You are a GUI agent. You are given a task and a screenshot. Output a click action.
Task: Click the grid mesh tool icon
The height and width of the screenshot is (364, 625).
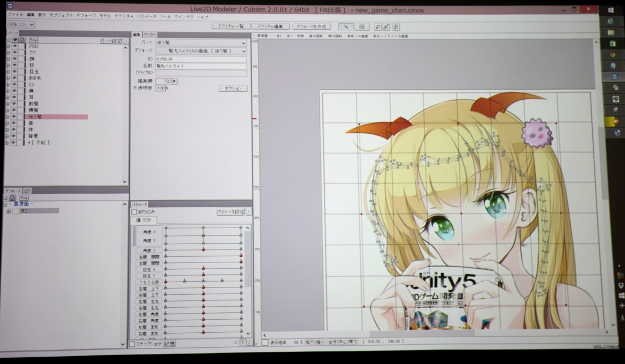coord(361,27)
